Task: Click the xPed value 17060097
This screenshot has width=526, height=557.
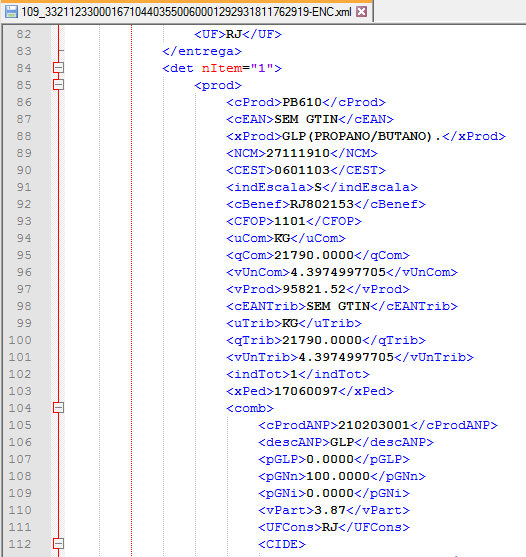Action: (x=306, y=391)
